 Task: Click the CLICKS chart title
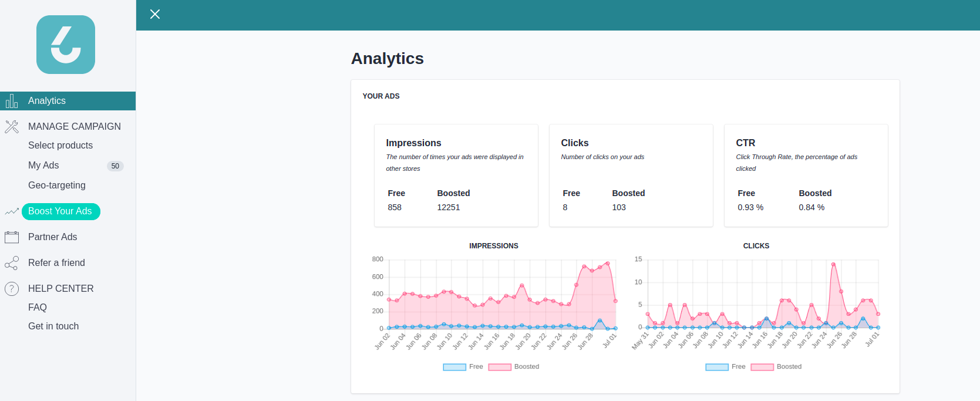click(x=756, y=246)
